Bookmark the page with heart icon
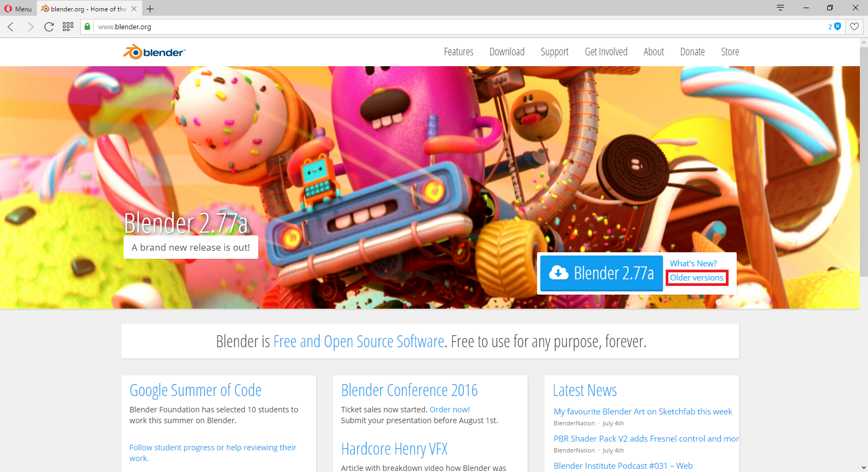The image size is (868, 472). click(854, 27)
